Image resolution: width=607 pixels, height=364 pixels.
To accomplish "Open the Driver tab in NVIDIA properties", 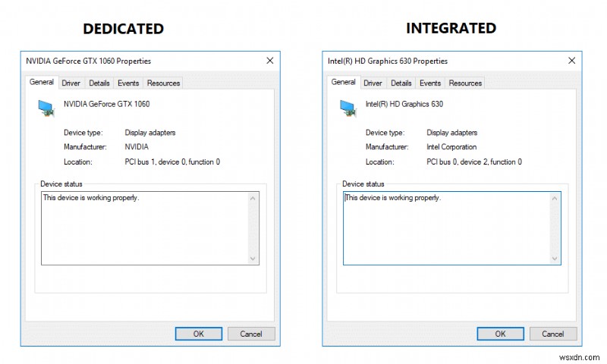I will (x=71, y=83).
